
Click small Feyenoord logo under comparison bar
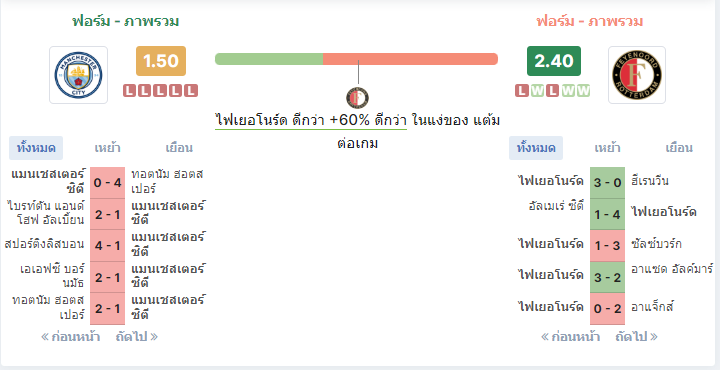(357, 98)
